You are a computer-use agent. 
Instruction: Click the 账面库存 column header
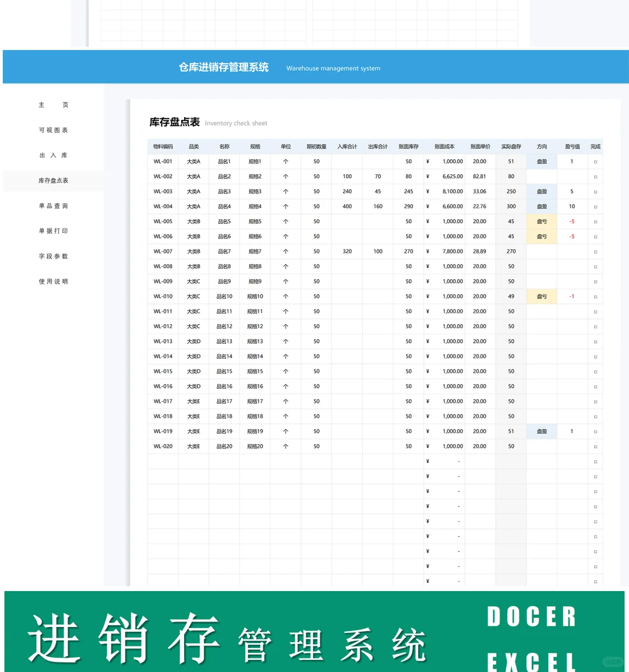(x=408, y=146)
